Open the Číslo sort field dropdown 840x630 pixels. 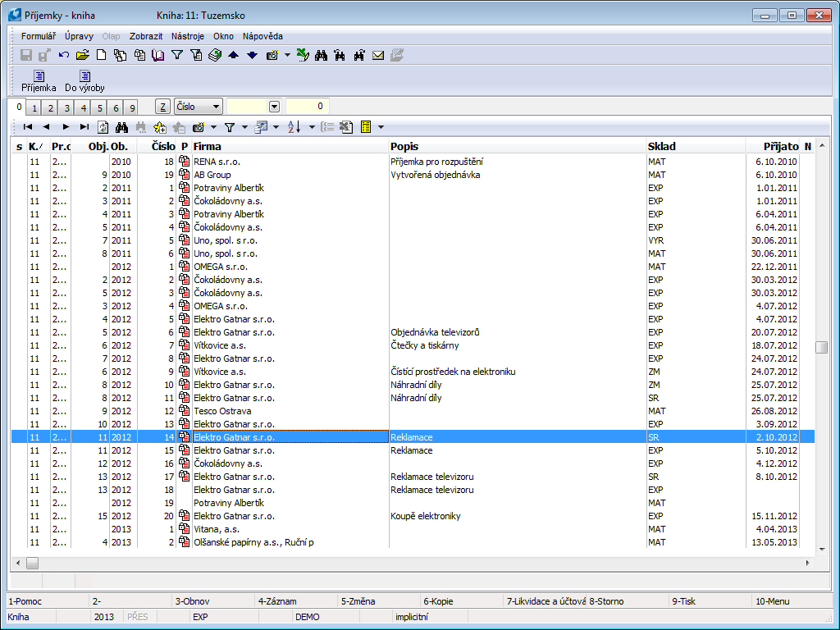[216, 107]
